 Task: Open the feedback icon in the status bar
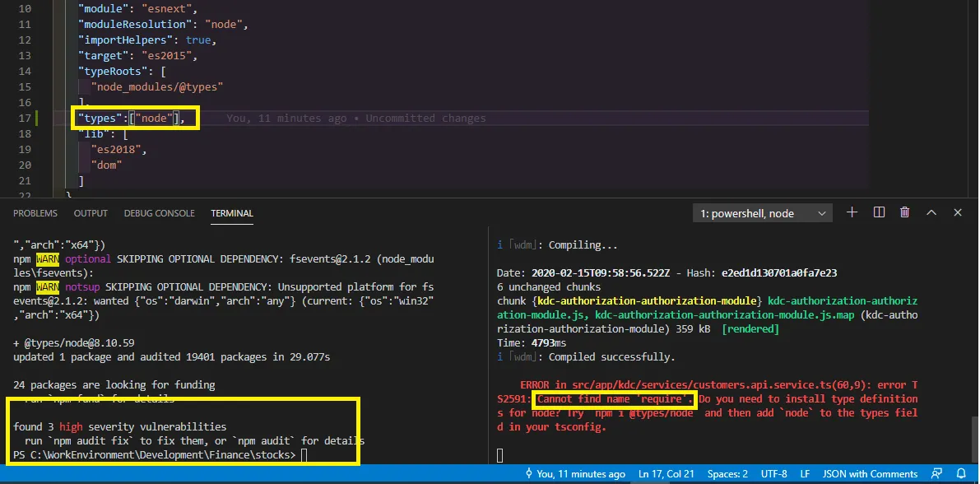[x=936, y=474]
